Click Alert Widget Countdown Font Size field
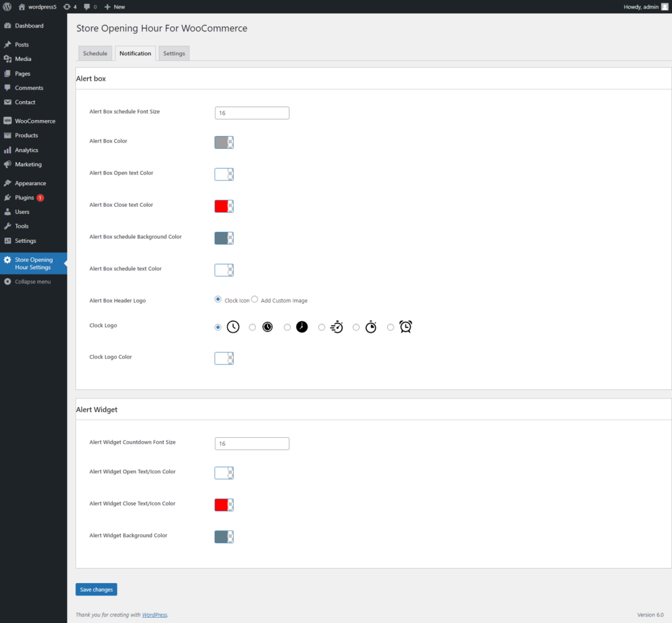Screen dimensions: 672x623 click(252, 444)
